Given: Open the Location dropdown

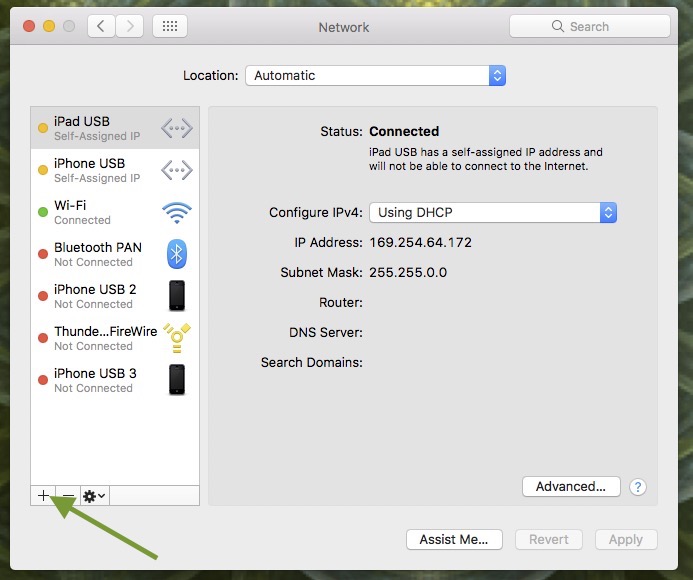Looking at the screenshot, I should [x=375, y=76].
